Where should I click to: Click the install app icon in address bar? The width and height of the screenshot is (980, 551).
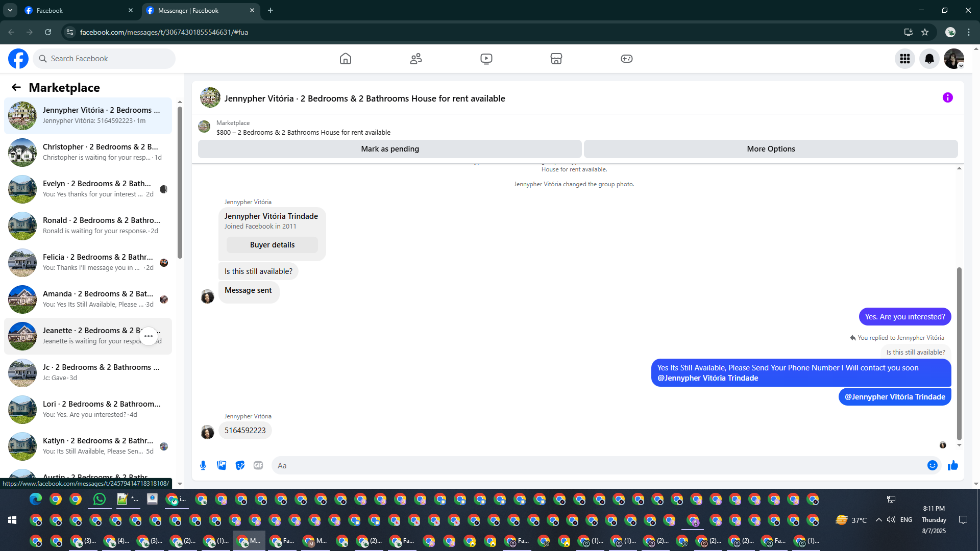(908, 32)
